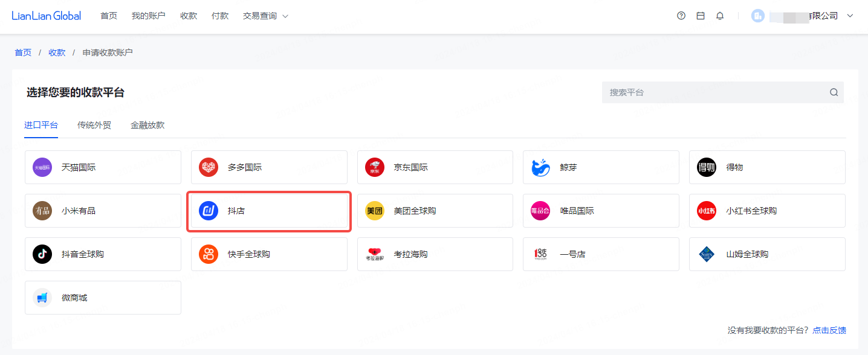Select the 天猫国际 platform logo
Screen dimensions: 868x355
click(42, 167)
